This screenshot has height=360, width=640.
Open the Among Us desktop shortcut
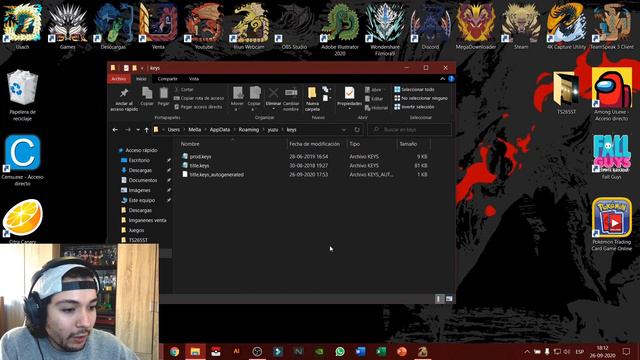[x=611, y=94]
